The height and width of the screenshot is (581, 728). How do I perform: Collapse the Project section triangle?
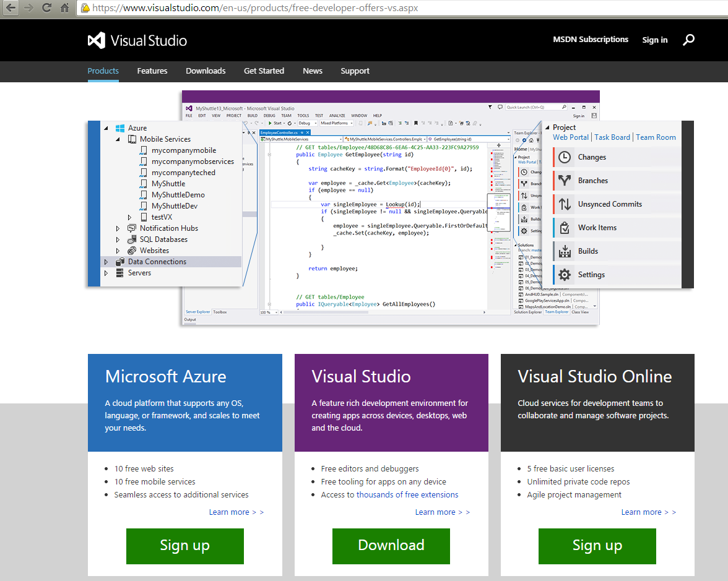547,127
